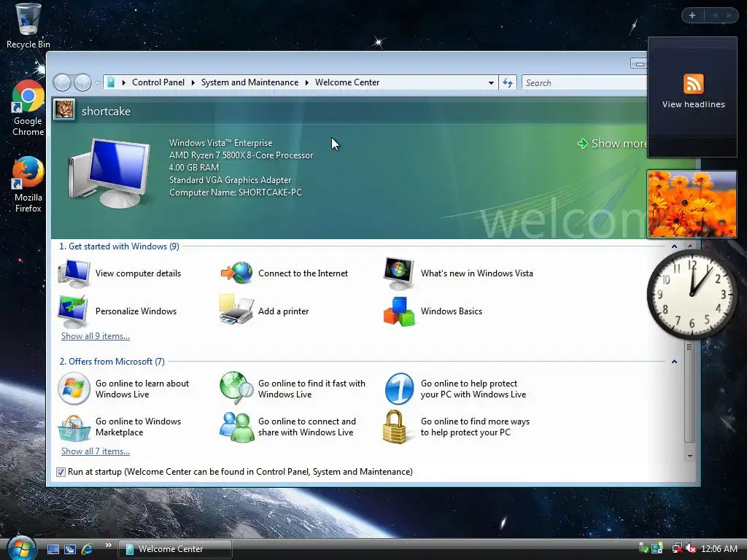Expand the arrow after Control Panel breadcrumb
The height and width of the screenshot is (560, 747).
tap(193, 83)
